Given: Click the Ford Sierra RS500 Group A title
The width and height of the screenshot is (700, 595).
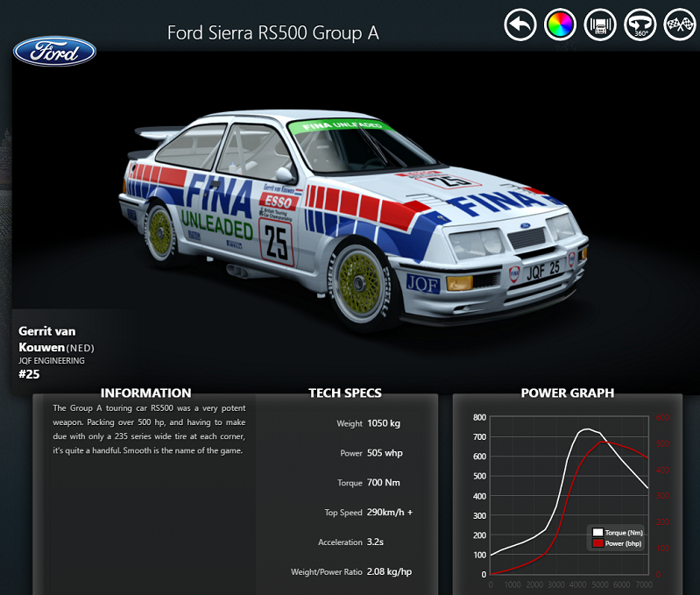Looking at the screenshot, I should (273, 33).
